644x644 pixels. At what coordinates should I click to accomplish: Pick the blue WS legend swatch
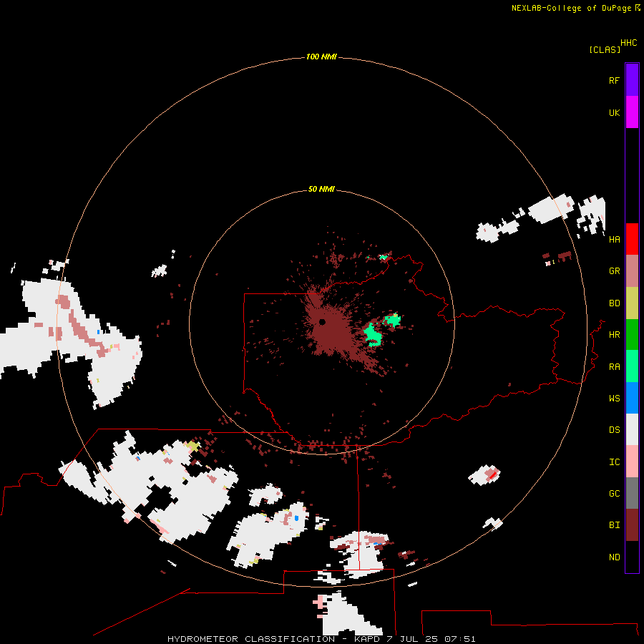[632, 398]
